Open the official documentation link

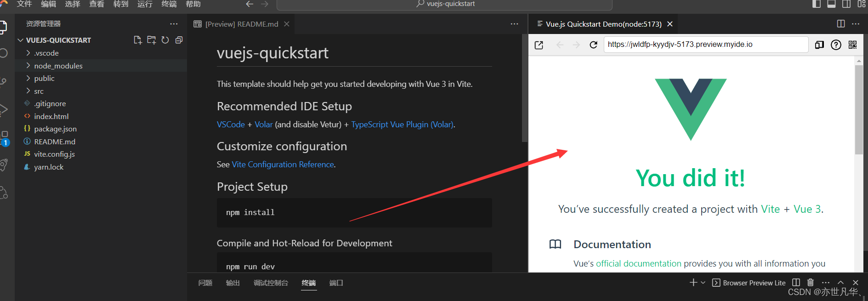(639, 264)
